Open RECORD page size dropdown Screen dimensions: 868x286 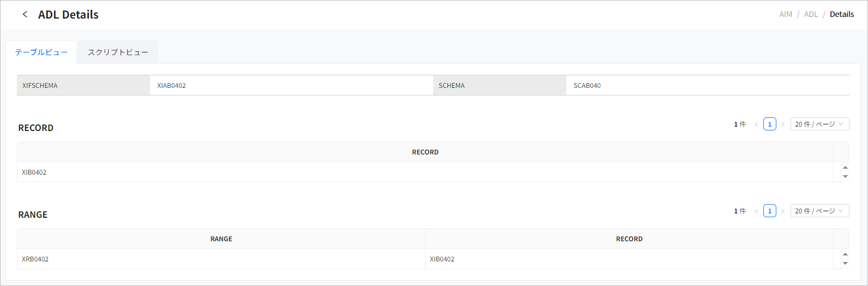click(819, 124)
